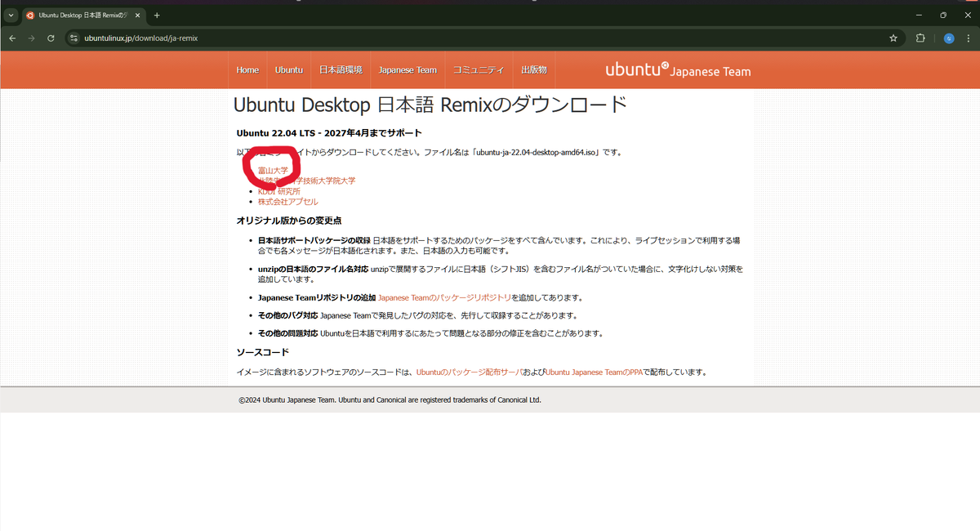Click the Ubuntu Desktop 日本語 Remixのダウンロード heading
This screenshot has width=980, height=531.
pos(430,105)
